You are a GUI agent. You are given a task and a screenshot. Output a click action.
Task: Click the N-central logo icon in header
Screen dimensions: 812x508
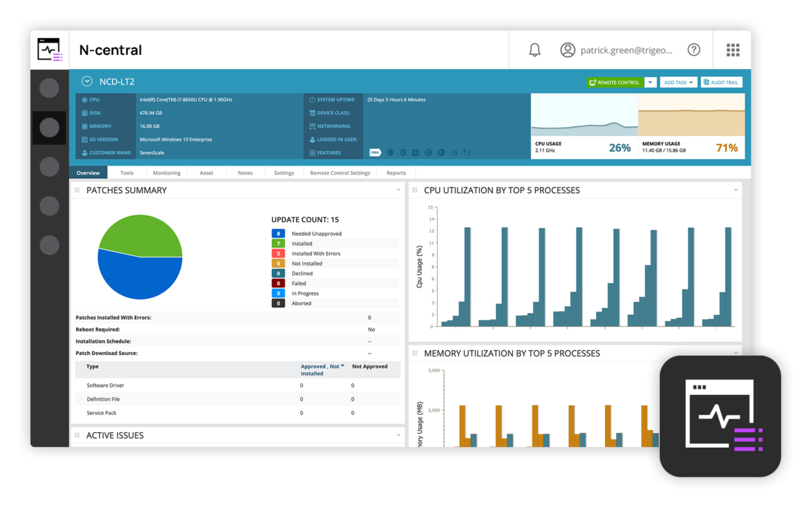click(x=49, y=49)
